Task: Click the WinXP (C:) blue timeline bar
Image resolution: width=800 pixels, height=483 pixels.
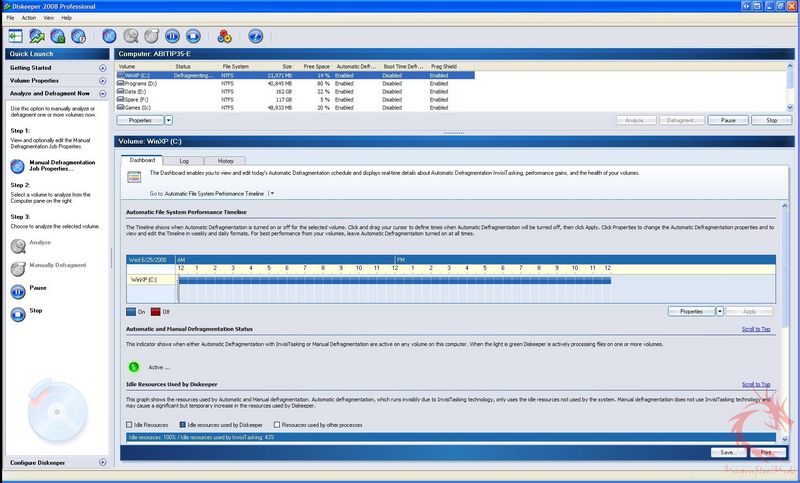Action: (394, 280)
